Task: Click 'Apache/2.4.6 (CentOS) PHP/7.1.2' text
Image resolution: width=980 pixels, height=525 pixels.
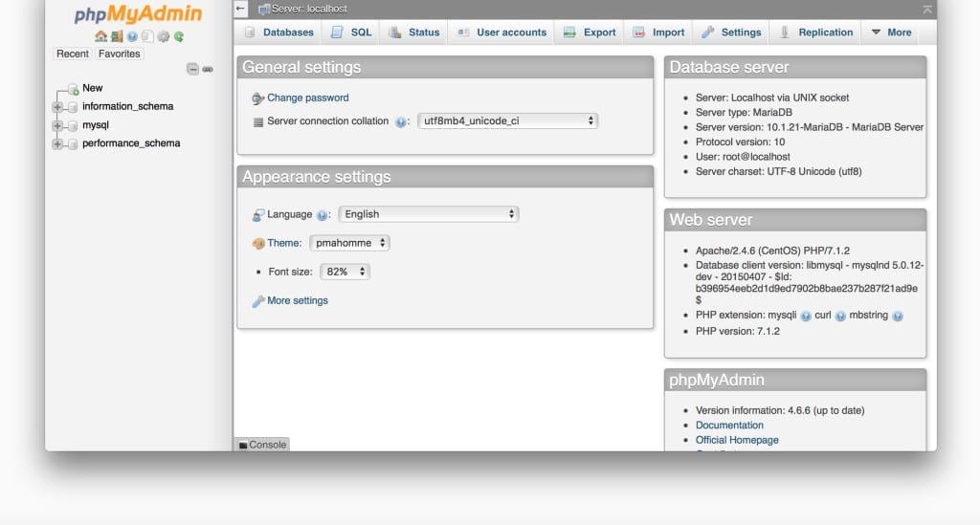Action: point(772,251)
